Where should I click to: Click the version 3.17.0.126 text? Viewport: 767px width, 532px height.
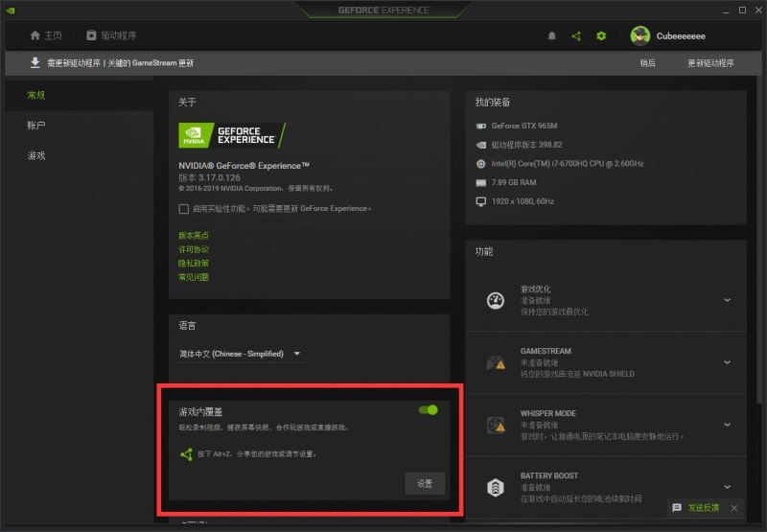click(x=209, y=177)
